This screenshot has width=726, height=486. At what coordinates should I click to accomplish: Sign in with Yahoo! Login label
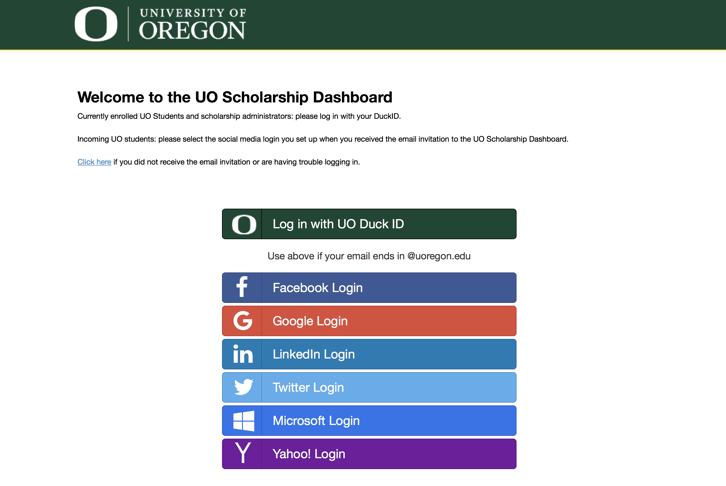[x=309, y=454]
